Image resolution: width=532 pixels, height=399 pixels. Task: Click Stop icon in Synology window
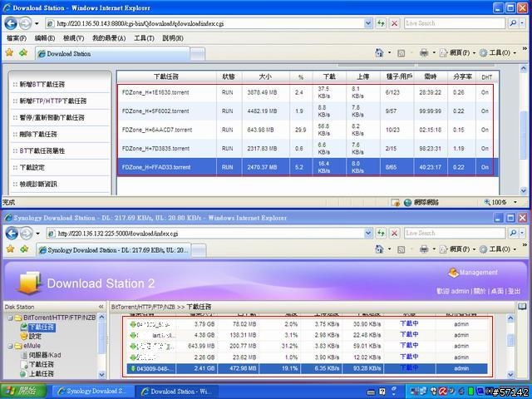point(394,233)
